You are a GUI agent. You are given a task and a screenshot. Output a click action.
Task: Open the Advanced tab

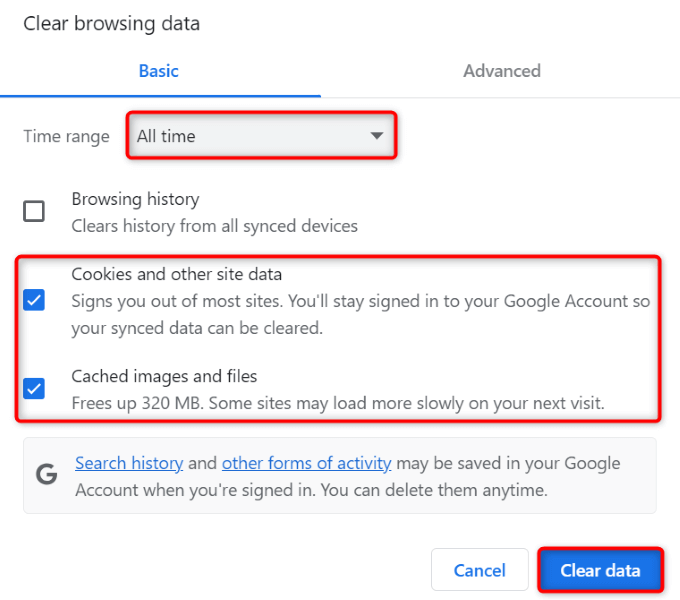click(501, 71)
